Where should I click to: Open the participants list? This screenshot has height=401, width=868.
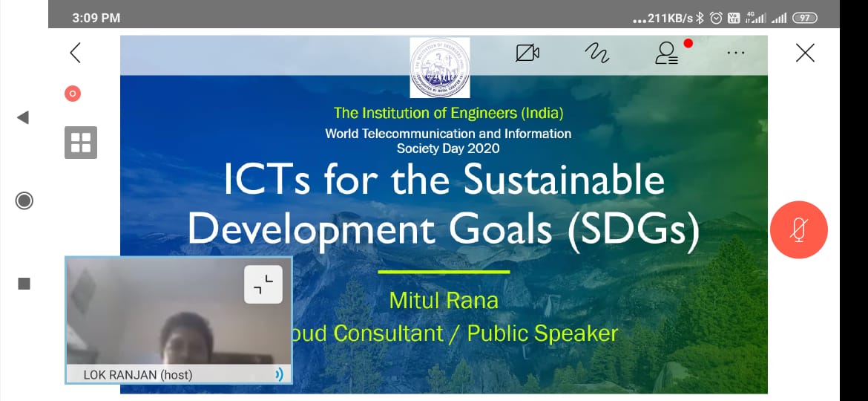tap(667, 53)
